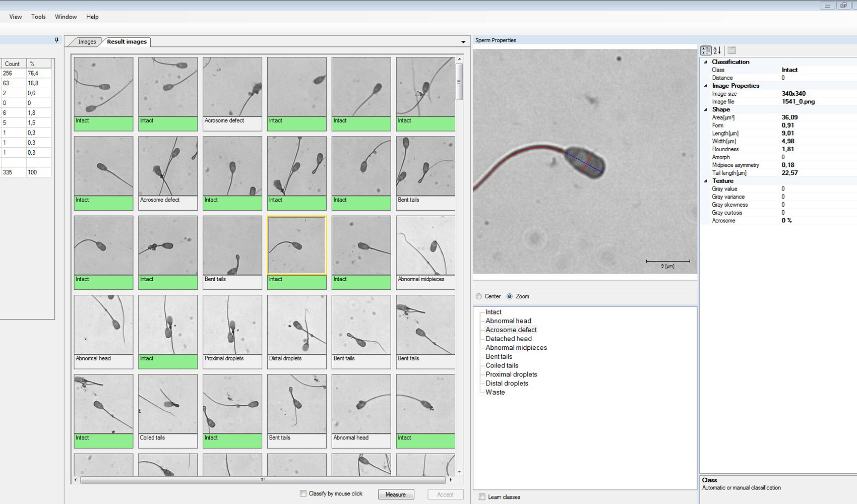
Task: Click the horizontal scrollbar under thumbnails
Action: click(262, 480)
